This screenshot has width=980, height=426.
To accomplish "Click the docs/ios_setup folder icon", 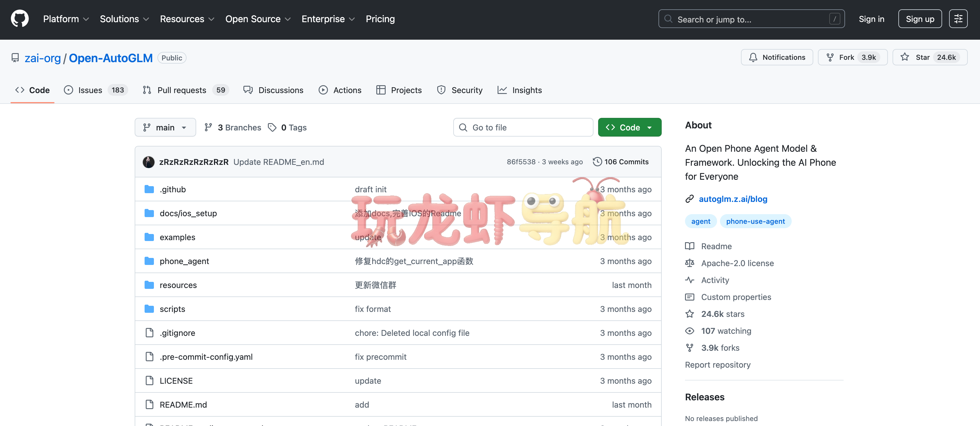I will (149, 213).
